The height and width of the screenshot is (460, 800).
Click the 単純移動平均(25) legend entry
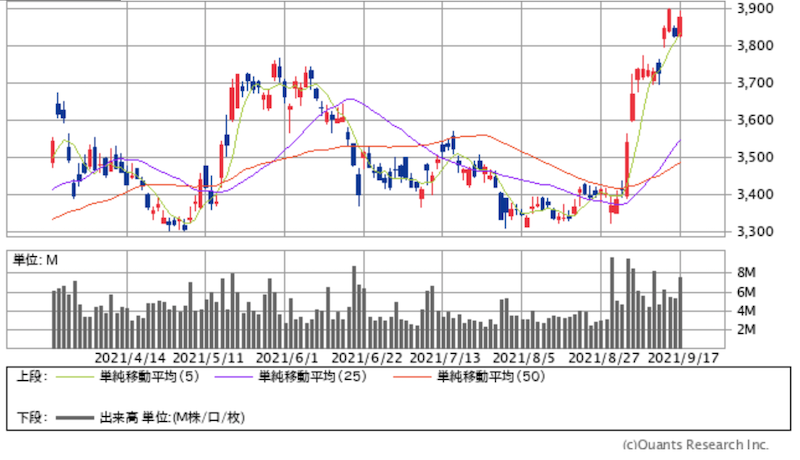[312, 377]
